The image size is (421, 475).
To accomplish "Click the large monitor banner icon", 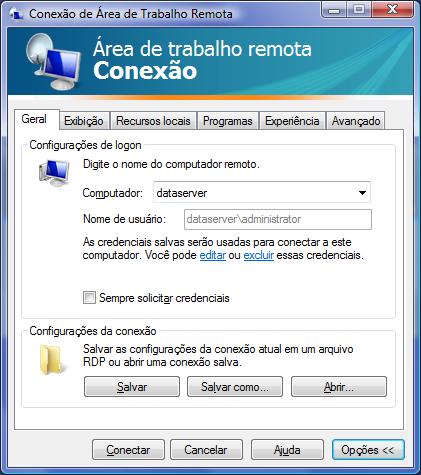I will [53, 62].
